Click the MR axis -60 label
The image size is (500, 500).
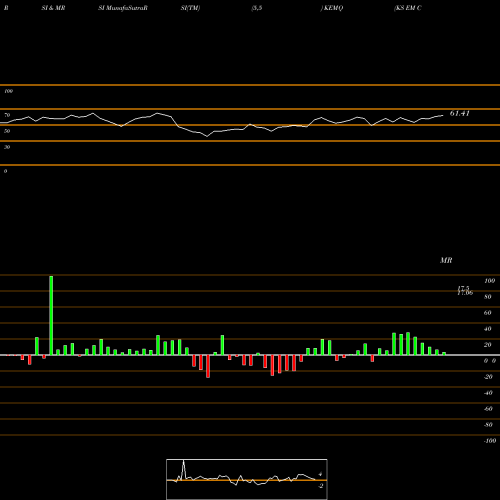[x=488, y=409]
